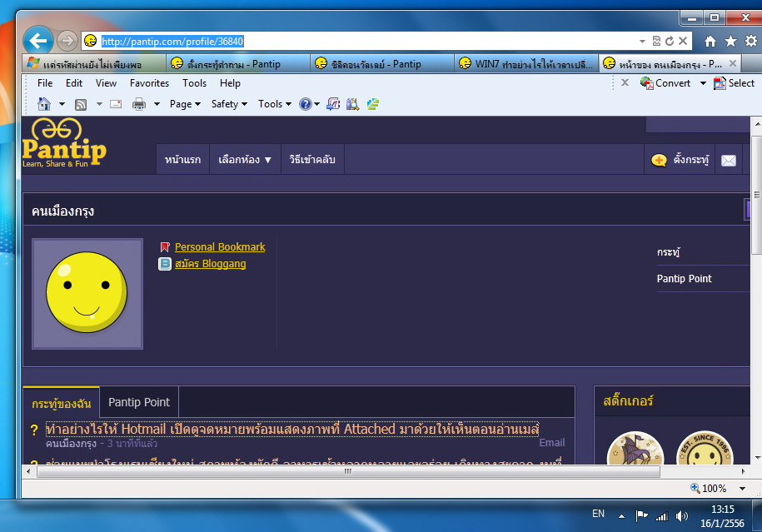Screen dimensions: 762x532
Task: Stop loading with the address bar X
Action: (683, 41)
